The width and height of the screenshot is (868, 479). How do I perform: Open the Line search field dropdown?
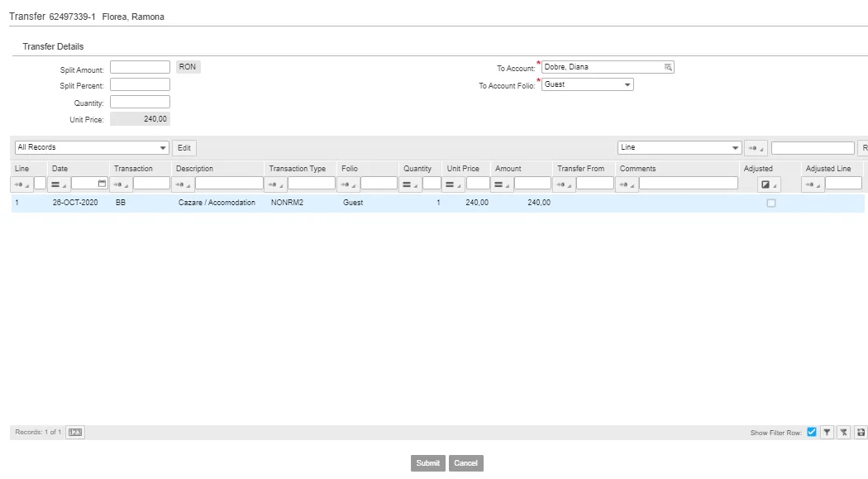[x=680, y=147]
